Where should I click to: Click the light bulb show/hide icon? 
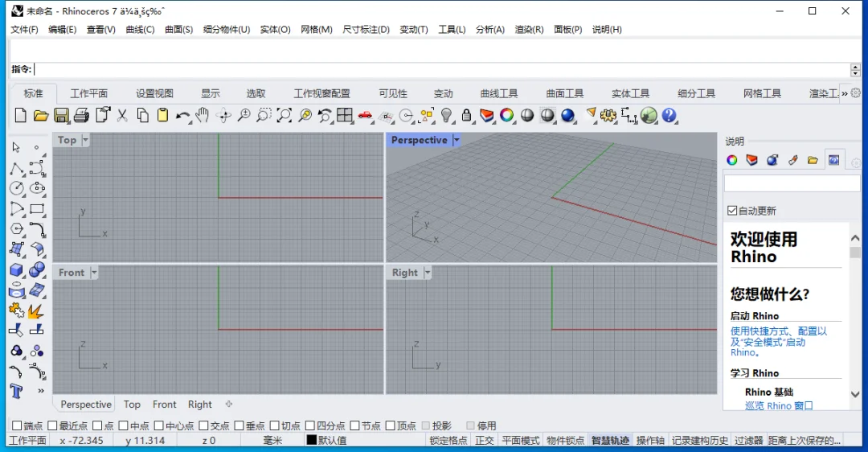[x=447, y=115]
